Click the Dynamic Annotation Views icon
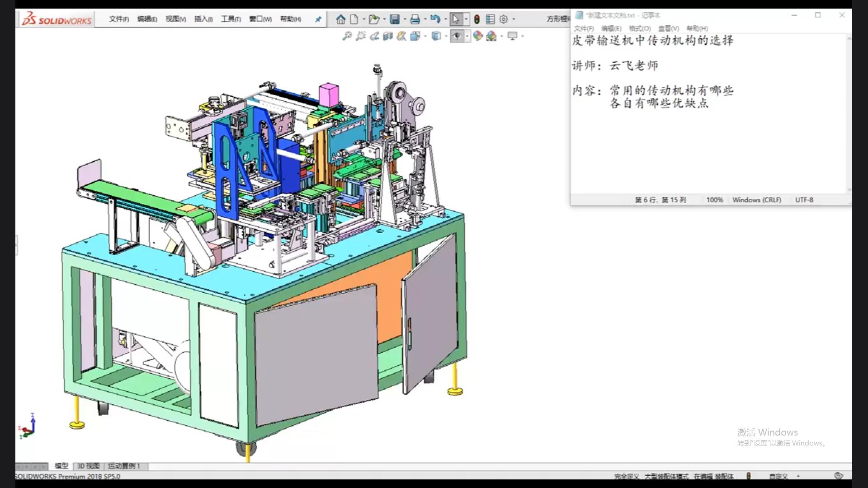The height and width of the screenshot is (488, 868). pos(401,36)
